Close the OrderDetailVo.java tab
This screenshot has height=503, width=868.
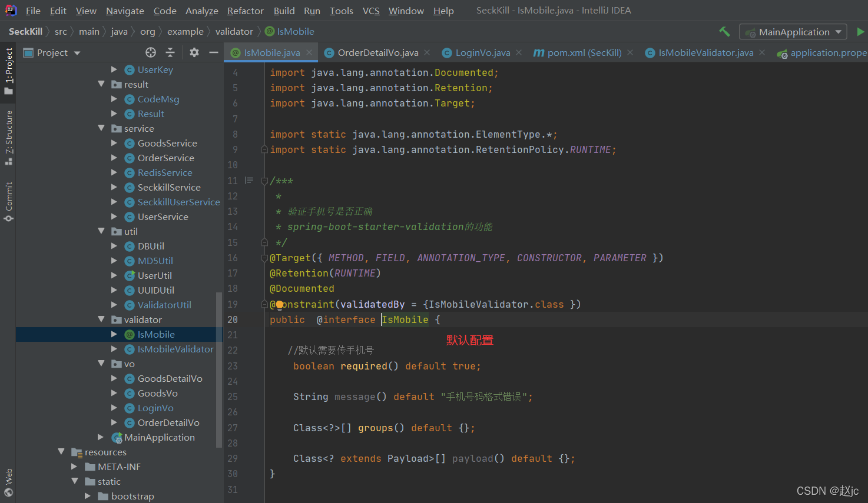428,52
